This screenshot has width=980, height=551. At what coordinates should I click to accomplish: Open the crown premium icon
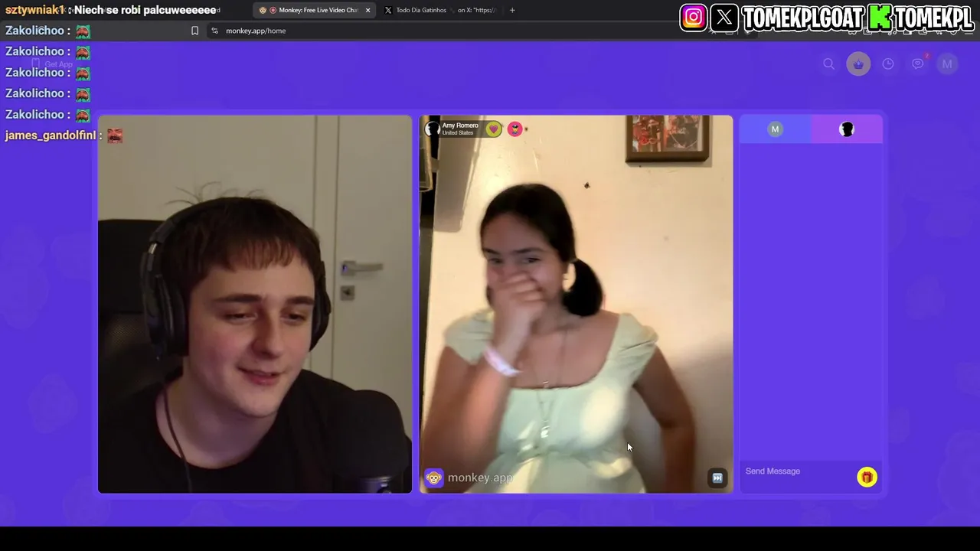(x=858, y=64)
